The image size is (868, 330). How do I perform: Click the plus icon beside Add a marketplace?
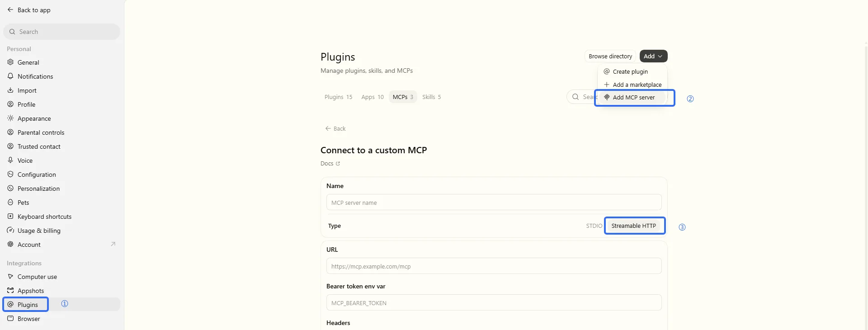pyautogui.click(x=607, y=85)
